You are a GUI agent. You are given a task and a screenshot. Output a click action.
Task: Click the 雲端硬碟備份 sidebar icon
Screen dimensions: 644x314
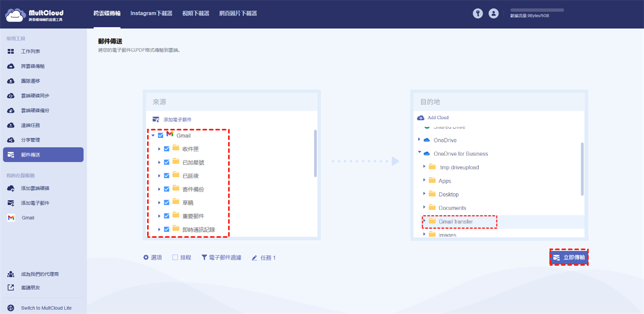[x=11, y=111]
